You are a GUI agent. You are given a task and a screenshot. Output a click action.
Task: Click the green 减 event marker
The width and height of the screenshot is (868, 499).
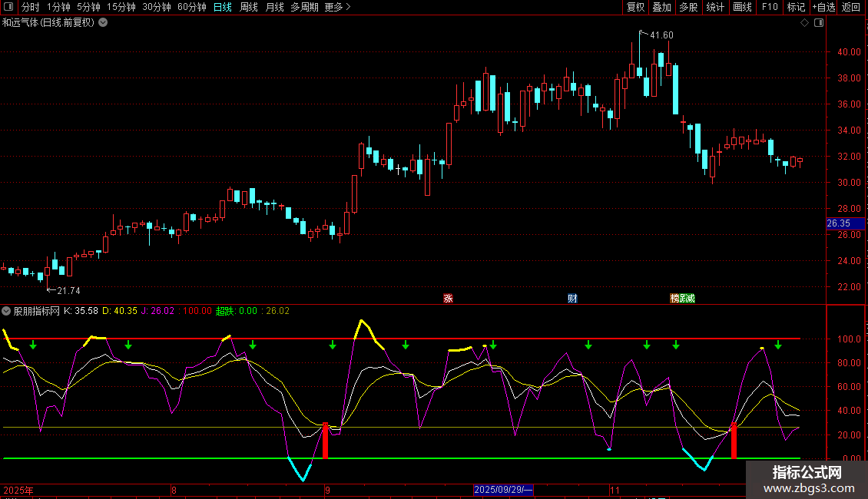pyautogui.click(x=691, y=299)
